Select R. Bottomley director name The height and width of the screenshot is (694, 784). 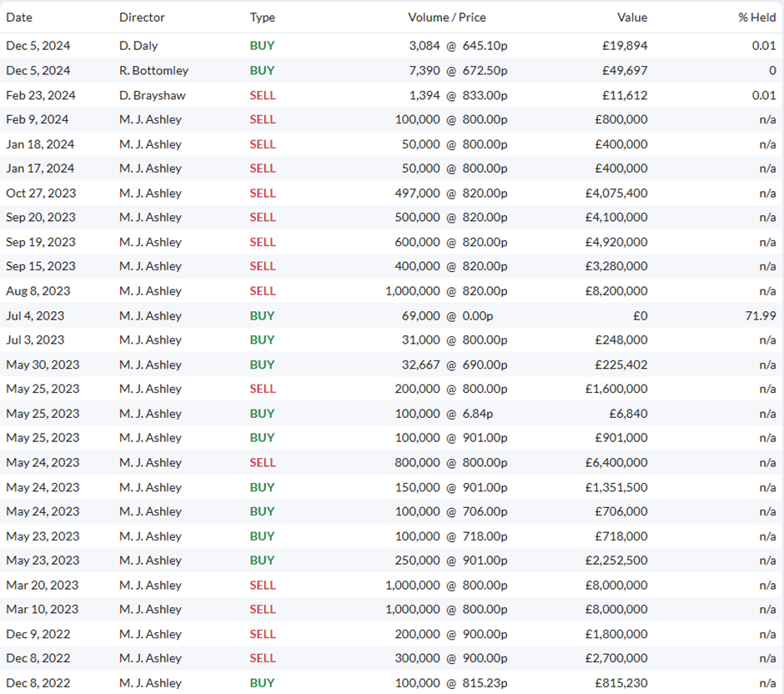pos(153,71)
